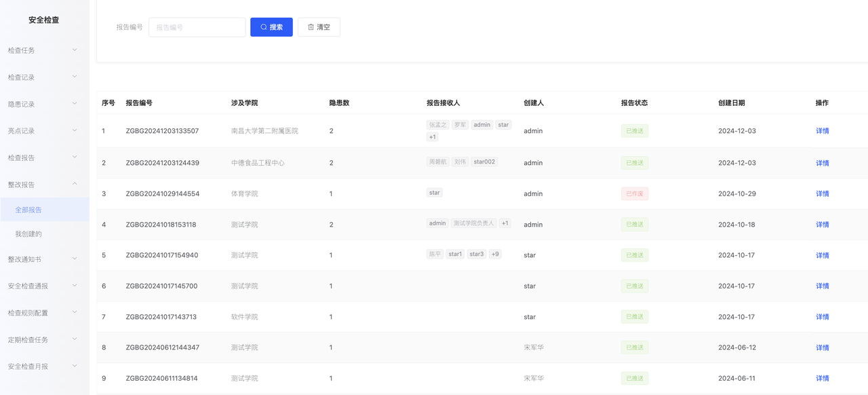Click the 软件学院 college cell

click(x=245, y=317)
